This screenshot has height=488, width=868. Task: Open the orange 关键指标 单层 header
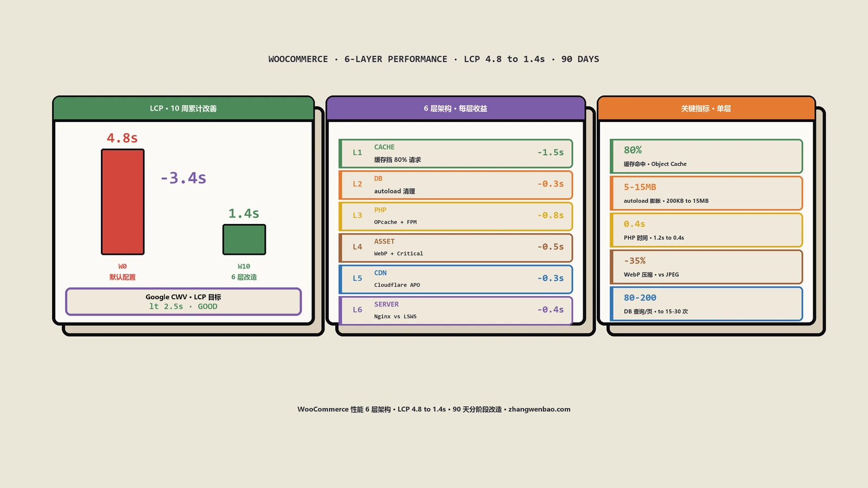click(706, 108)
